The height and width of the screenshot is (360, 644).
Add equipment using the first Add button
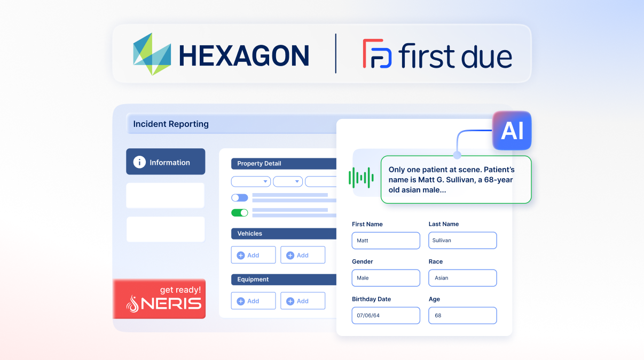coord(253,300)
